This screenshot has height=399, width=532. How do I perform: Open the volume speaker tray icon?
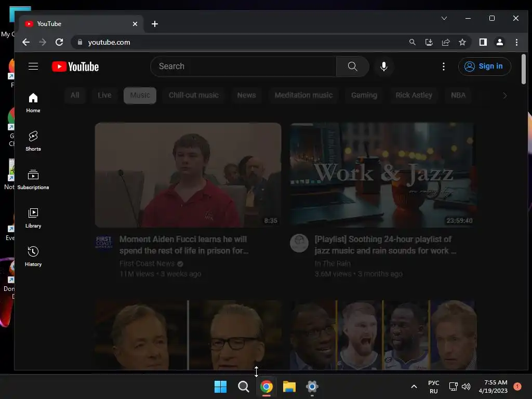466,387
